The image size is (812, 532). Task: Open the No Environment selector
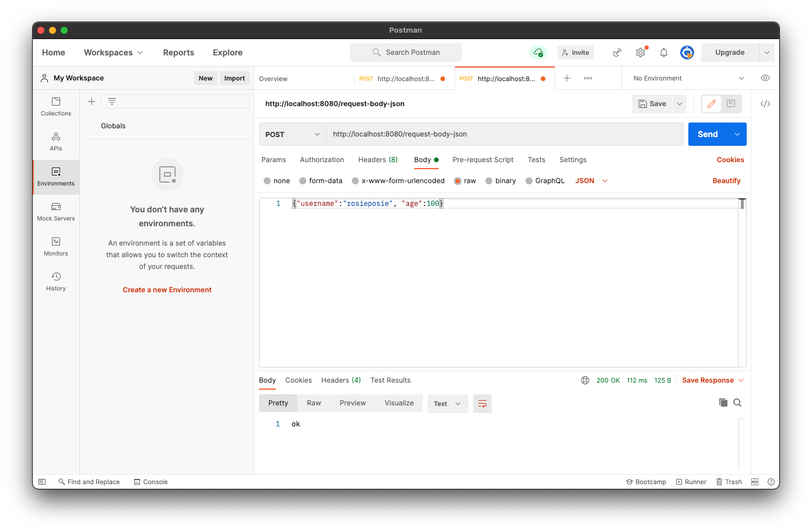[688, 78]
